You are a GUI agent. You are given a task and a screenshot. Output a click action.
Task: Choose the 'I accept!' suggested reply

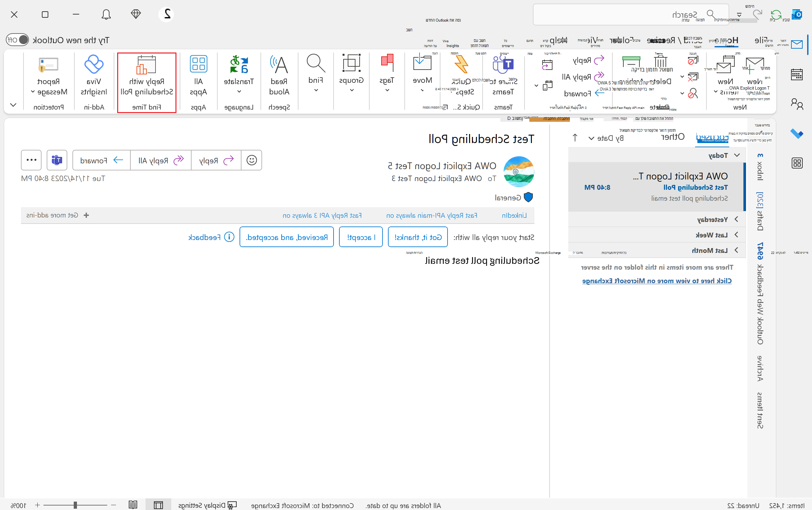(x=361, y=237)
